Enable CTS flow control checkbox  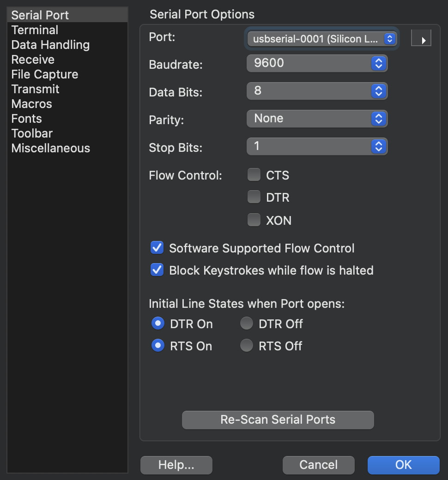pyautogui.click(x=254, y=175)
